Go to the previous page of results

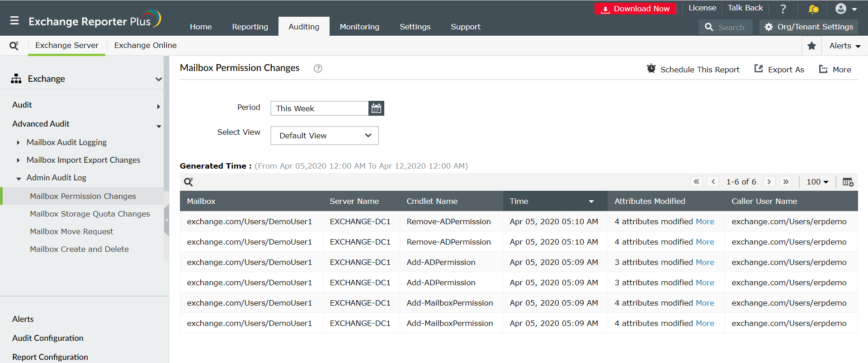[713, 182]
